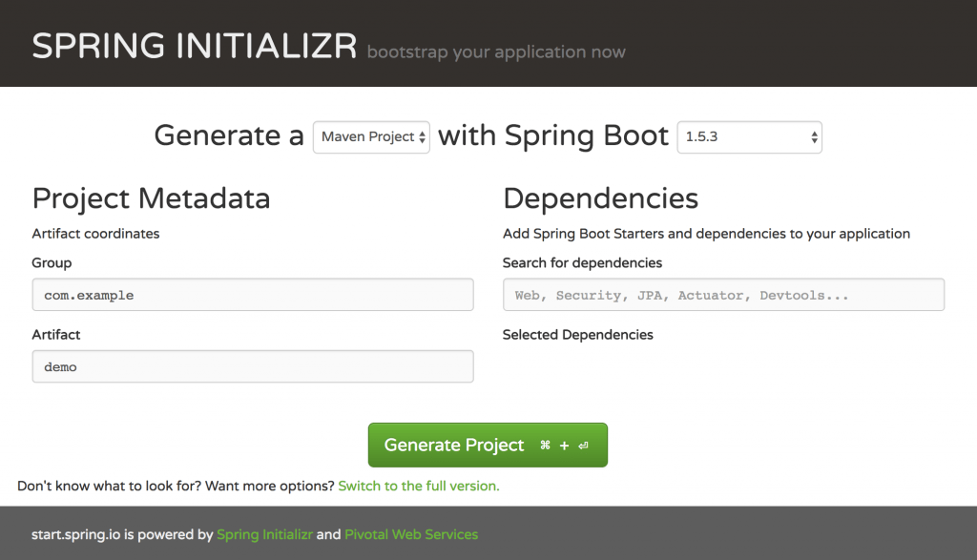
Task: Open the Spring Initializr footer link
Action: [x=264, y=534]
